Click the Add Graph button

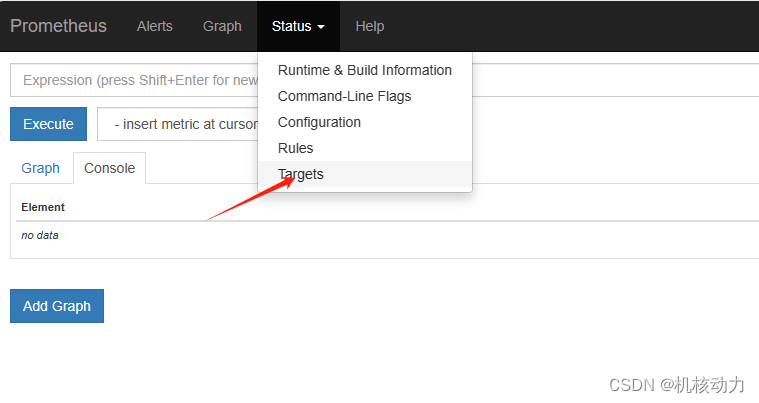(57, 306)
